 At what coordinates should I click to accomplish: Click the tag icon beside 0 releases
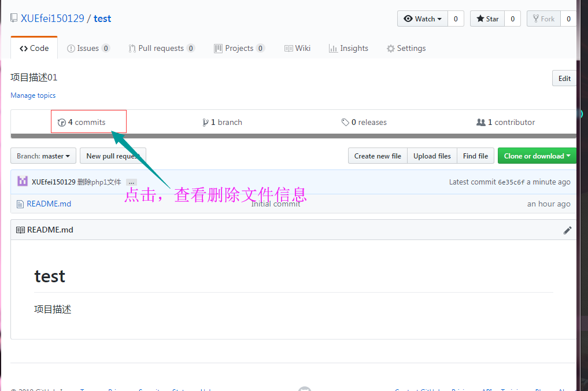(345, 122)
